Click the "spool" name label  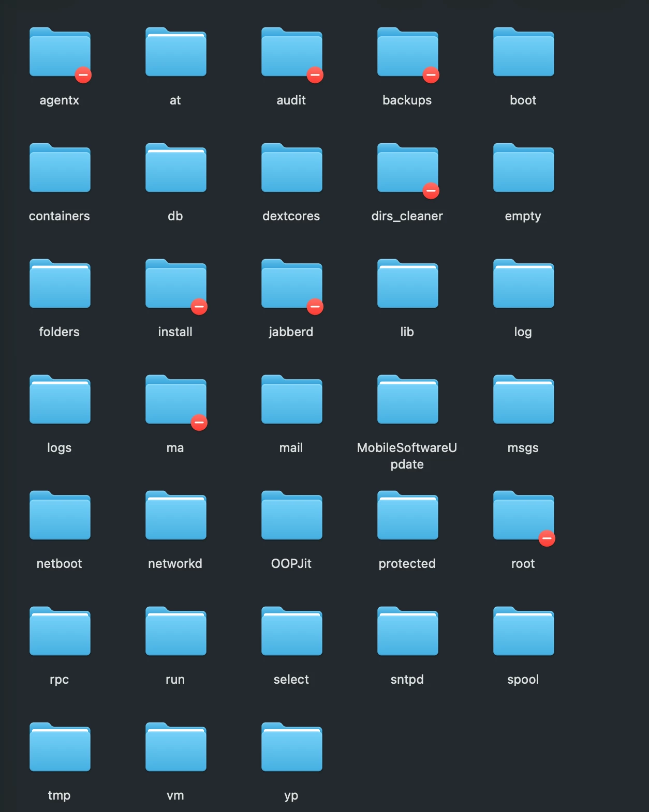click(x=523, y=680)
